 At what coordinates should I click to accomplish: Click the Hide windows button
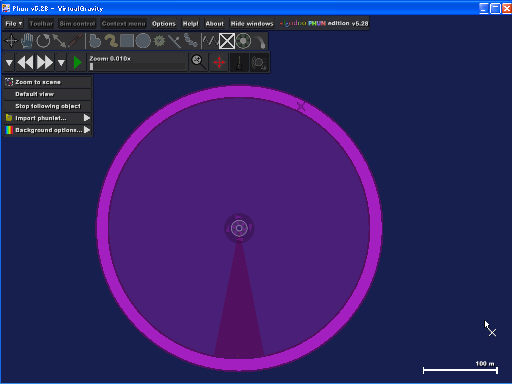point(252,24)
